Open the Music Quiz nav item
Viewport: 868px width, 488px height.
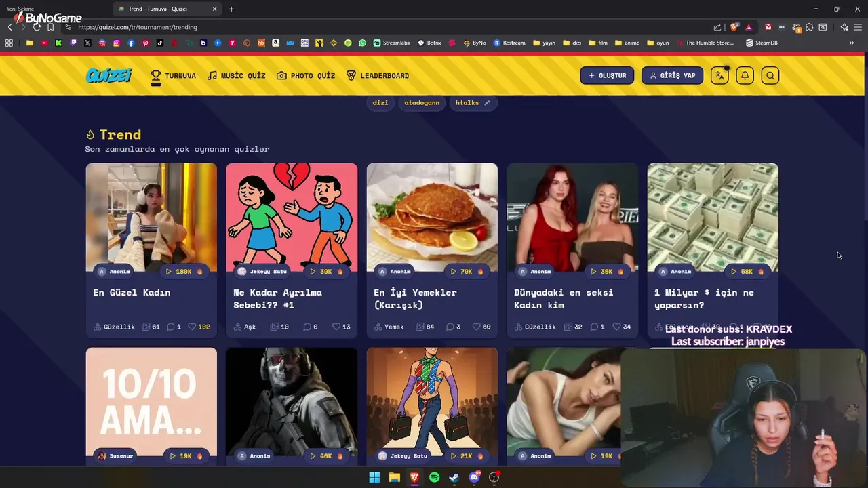(x=236, y=75)
